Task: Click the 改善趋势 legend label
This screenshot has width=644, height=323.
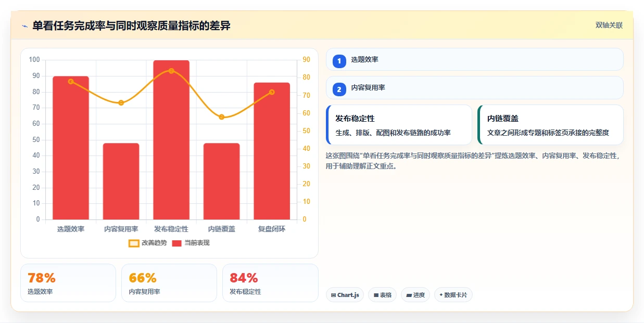Action: (x=154, y=243)
